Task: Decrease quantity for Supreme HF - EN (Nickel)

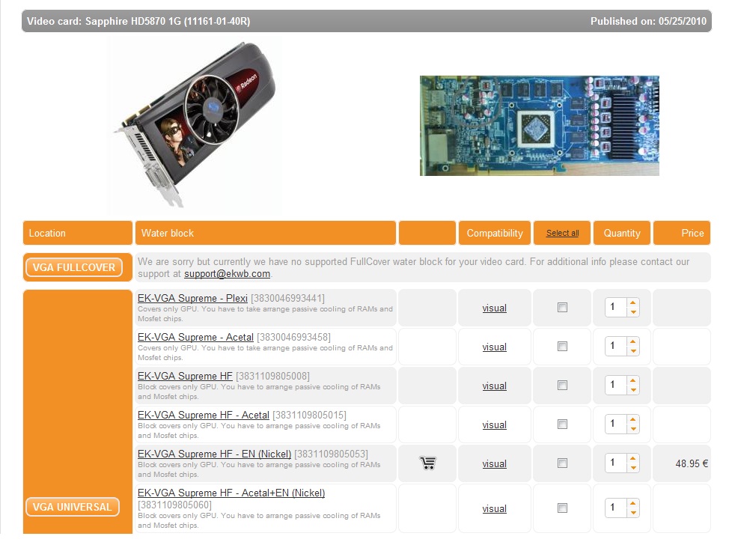Action: coord(633,468)
